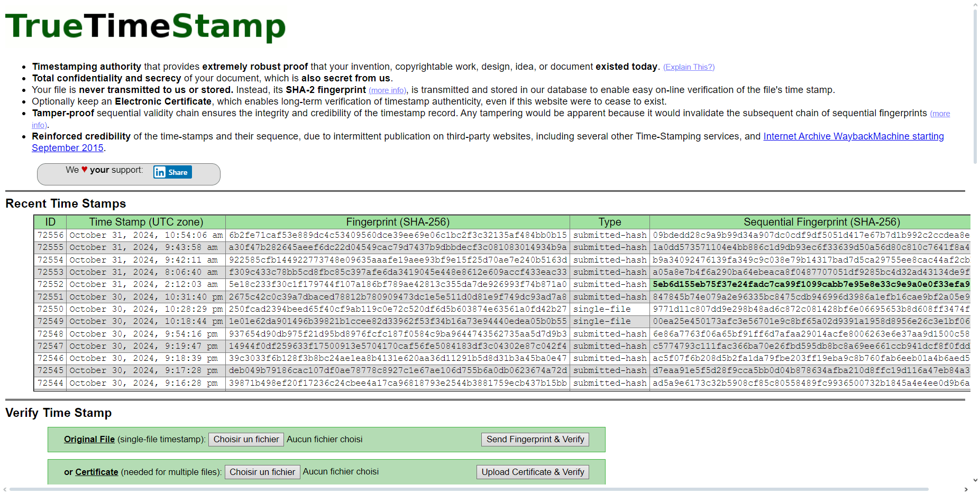Screen dimensions: 980x494
Task: Open Internet Archive WaybackMachine link
Action: (853, 136)
